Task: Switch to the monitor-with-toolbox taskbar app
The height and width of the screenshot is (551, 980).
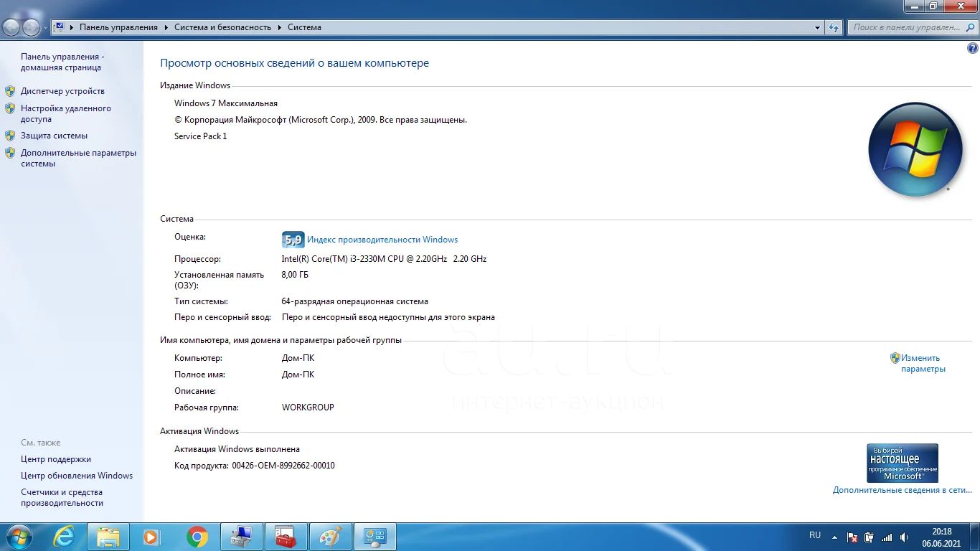Action: point(242,537)
